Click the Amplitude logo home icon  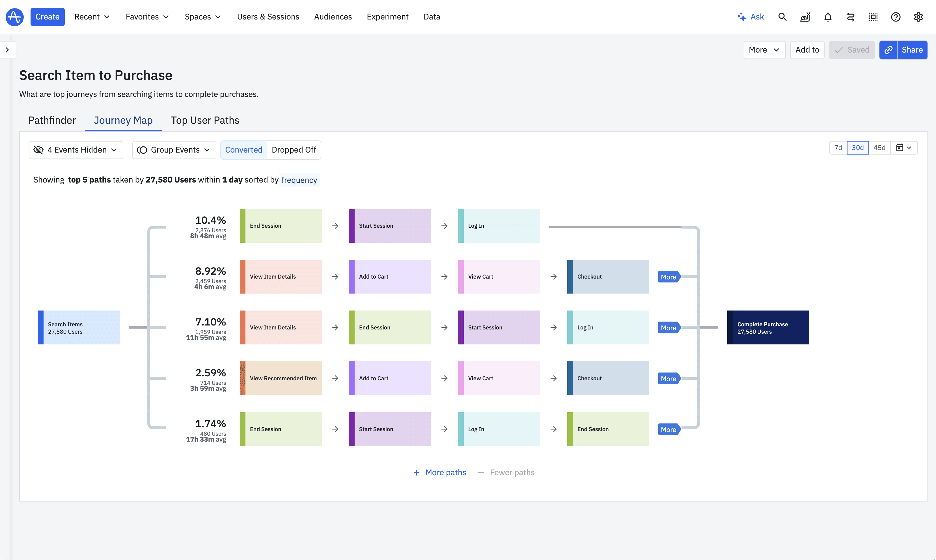pos(15,17)
